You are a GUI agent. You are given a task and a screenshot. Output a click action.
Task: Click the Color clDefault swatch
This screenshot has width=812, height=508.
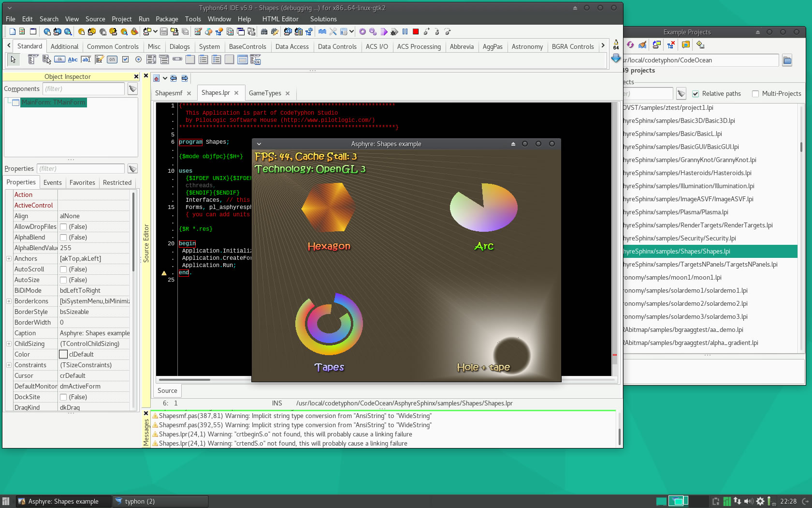coord(63,355)
